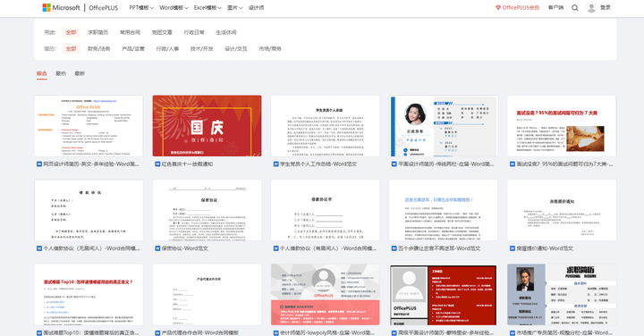The height and width of the screenshot is (336, 644).
Task: Click the search magnifier icon
Action: pyautogui.click(x=575, y=8)
